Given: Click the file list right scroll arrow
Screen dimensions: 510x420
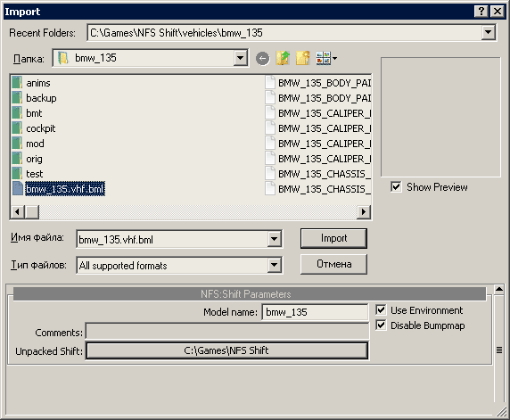Looking at the screenshot, I should (364, 212).
